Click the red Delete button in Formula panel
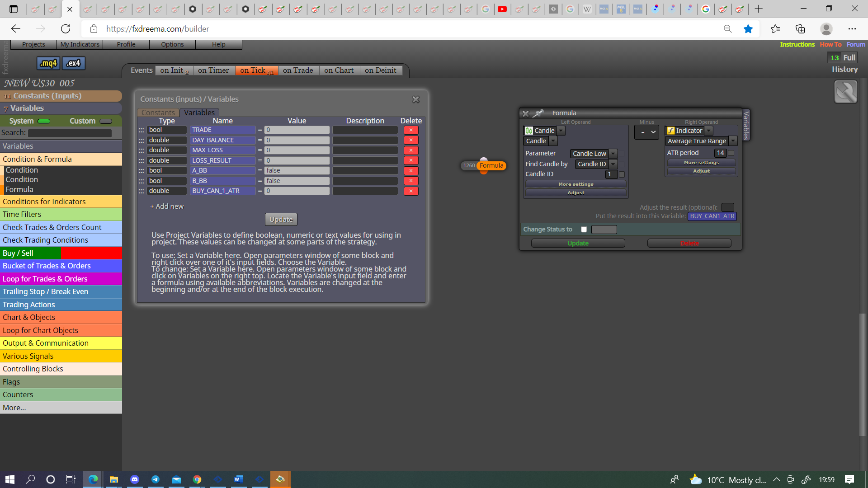The image size is (868, 488). pos(689,244)
